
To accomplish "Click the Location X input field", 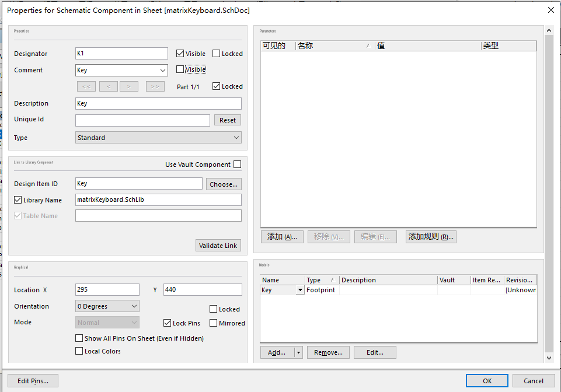I will [107, 290].
